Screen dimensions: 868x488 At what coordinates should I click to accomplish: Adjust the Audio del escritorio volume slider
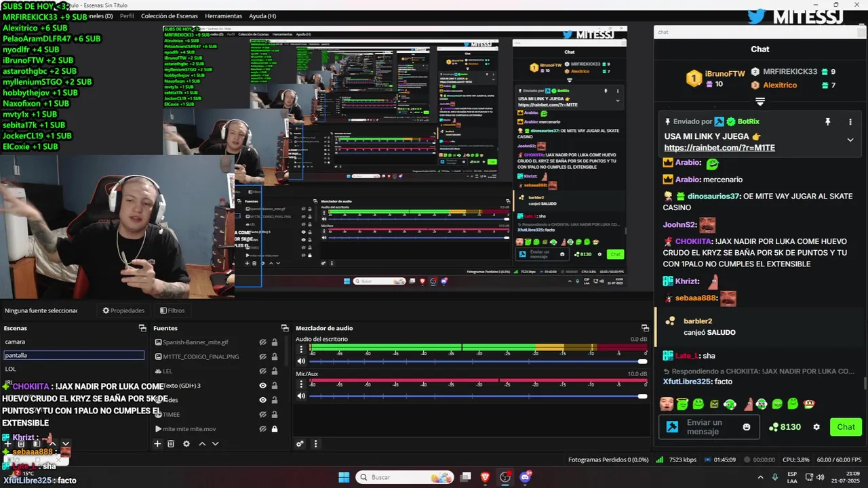[x=478, y=361]
